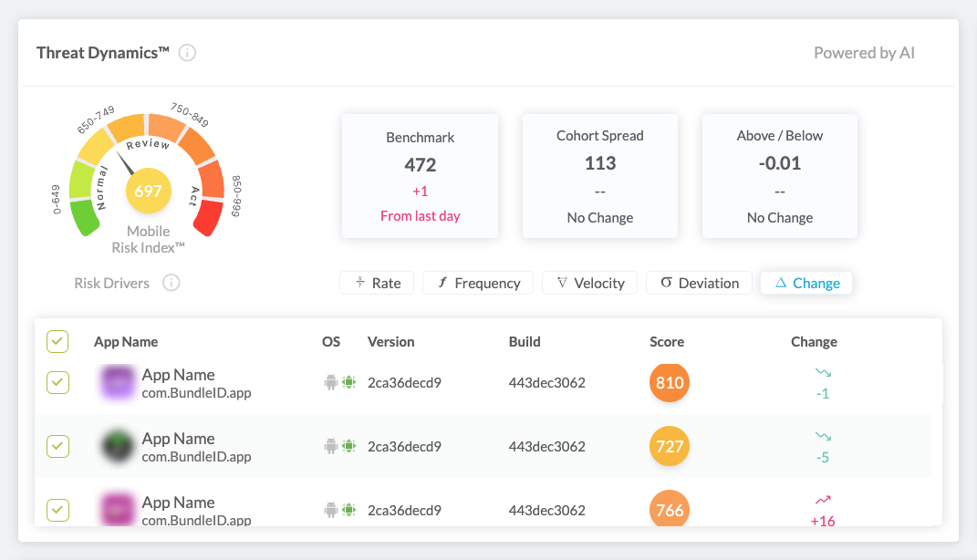This screenshot has height=560, width=977.
Task: Click info icon beside Risk Drivers
Action: [171, 283]
